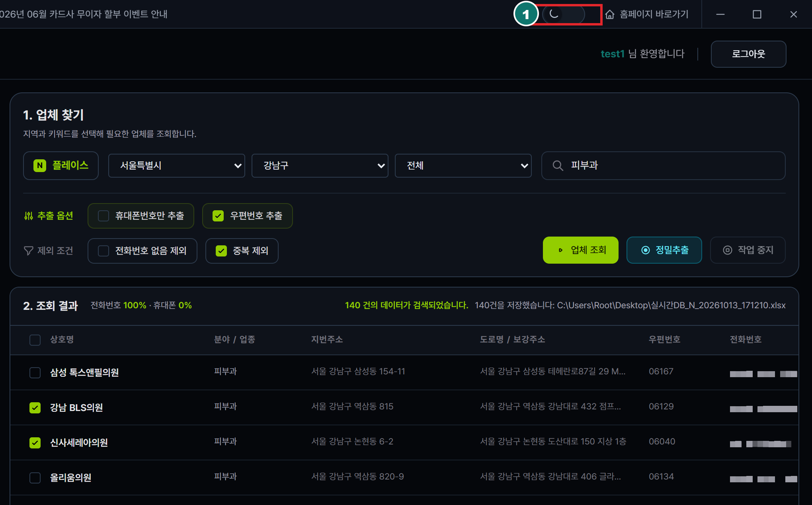Click the 전화번호 column header

point(746,339)
